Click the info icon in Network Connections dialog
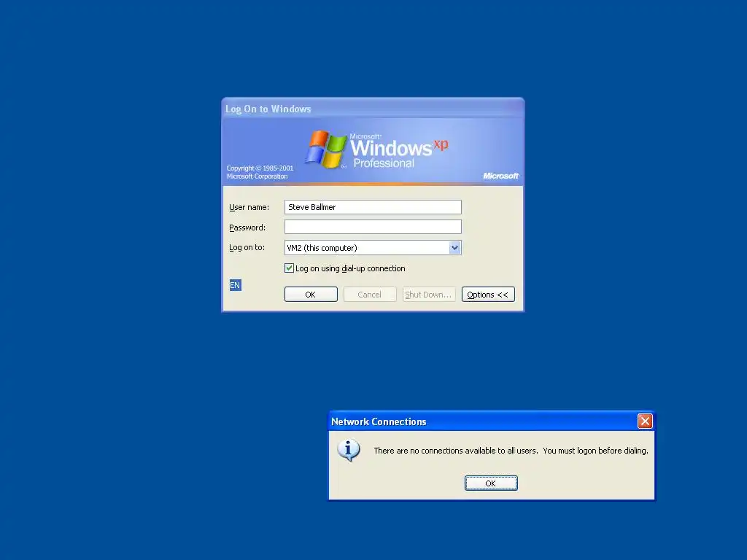The width and height of the screenshot is (747, 560). coord(349,451)
